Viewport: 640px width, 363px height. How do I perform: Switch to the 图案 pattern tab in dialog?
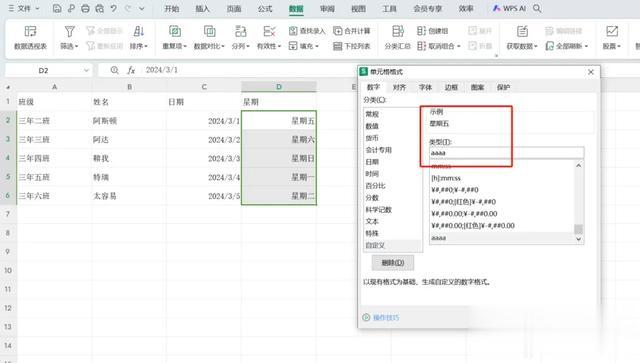pos(478,87)
